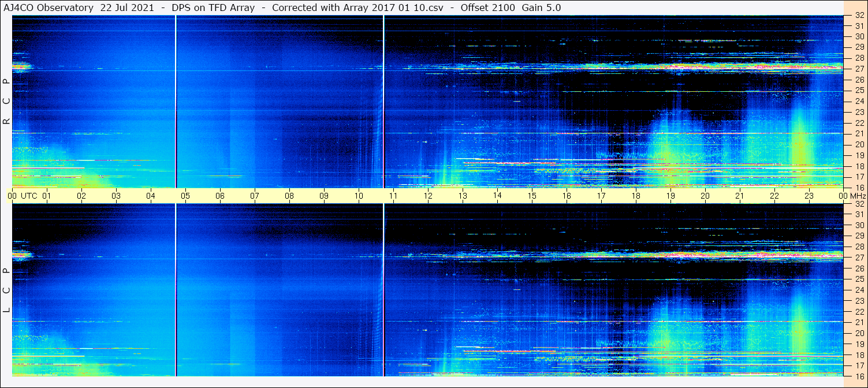
Task: Click the 32 MHz label on RCP scale
Action: click(859, 15)
